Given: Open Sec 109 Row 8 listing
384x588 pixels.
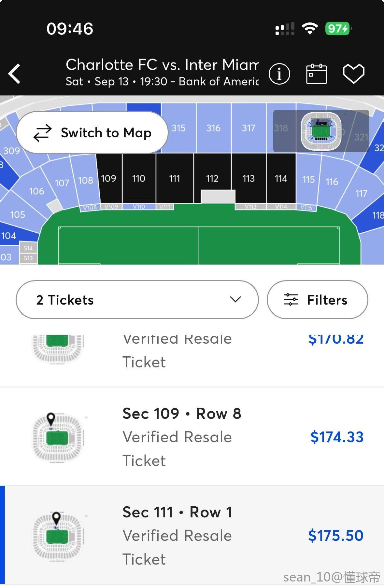Looking at the screenshot, I should click(x=192, y=437).
